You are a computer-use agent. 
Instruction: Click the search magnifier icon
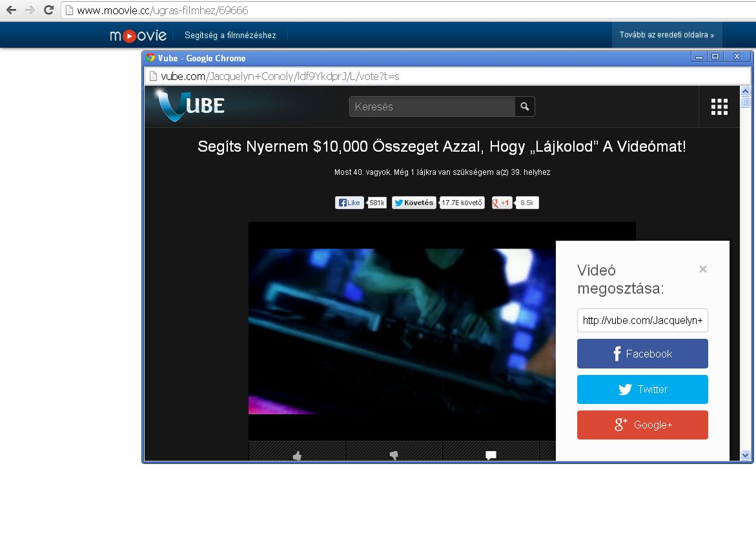[525, 106]
